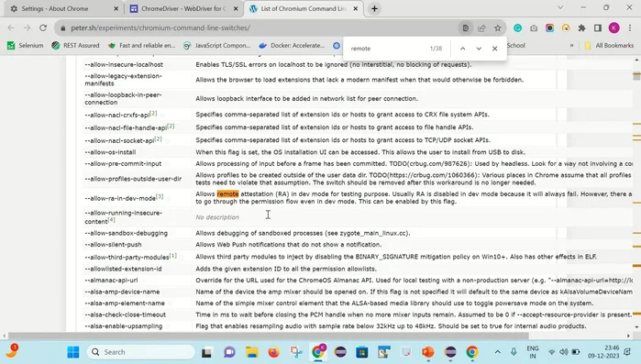Click the highlighted word remote

227,193
